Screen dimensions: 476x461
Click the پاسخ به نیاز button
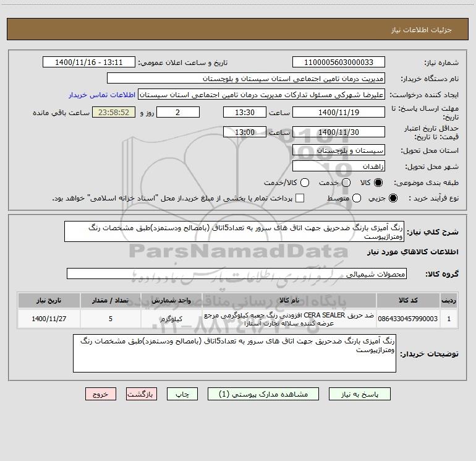click(360, 394)
